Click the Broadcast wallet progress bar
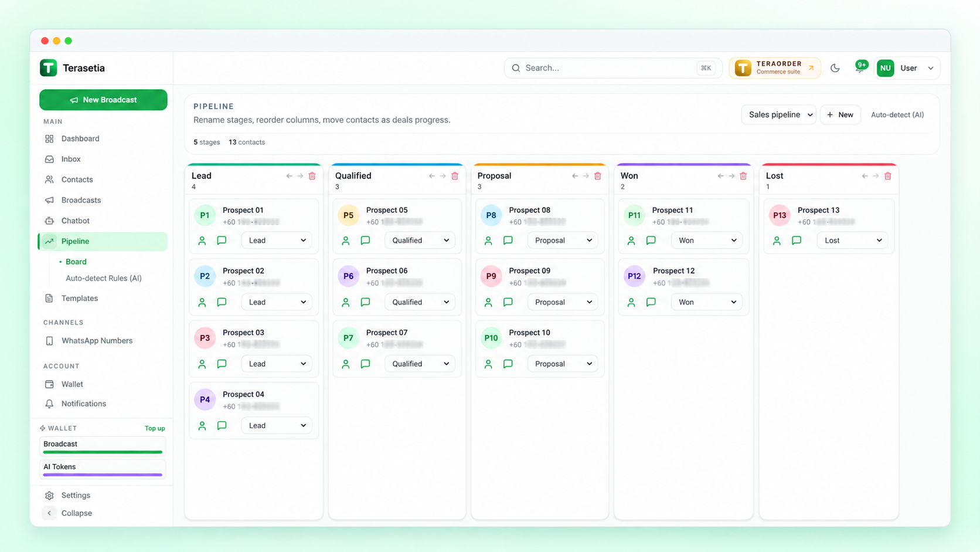 pyautogui.click(x=103, y=452)
